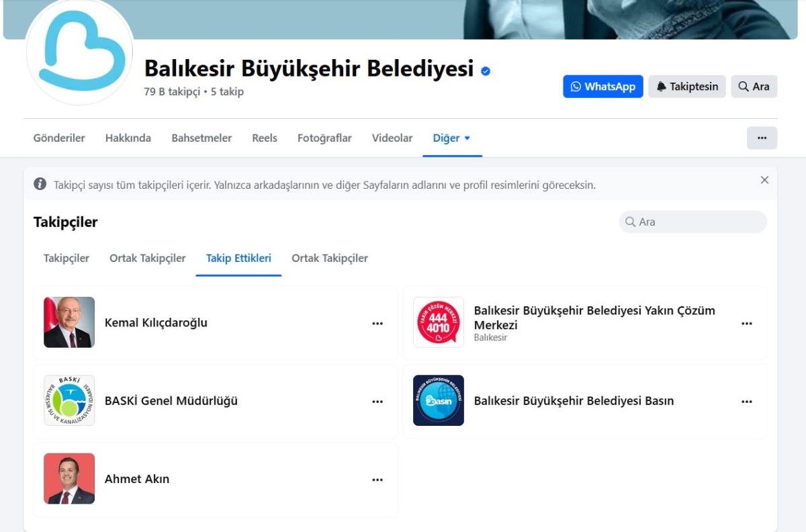Toggle the Takiptesin follow button

pos(687,87)
